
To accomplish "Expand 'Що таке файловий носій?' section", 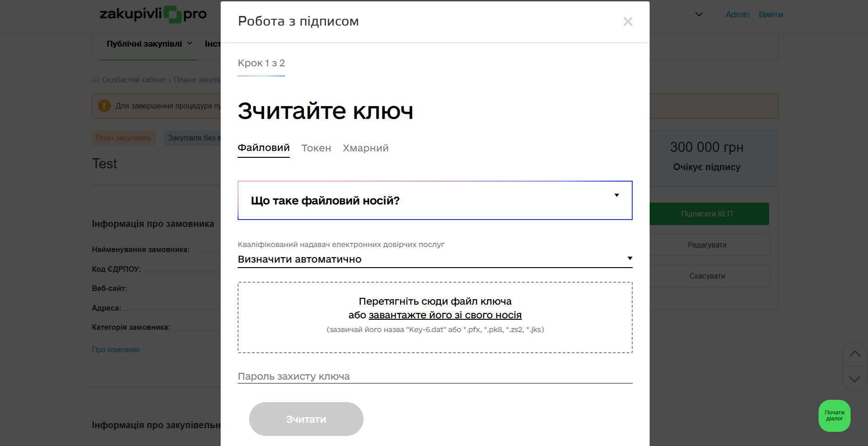I will pyautogui.click(x=434, y=200).
